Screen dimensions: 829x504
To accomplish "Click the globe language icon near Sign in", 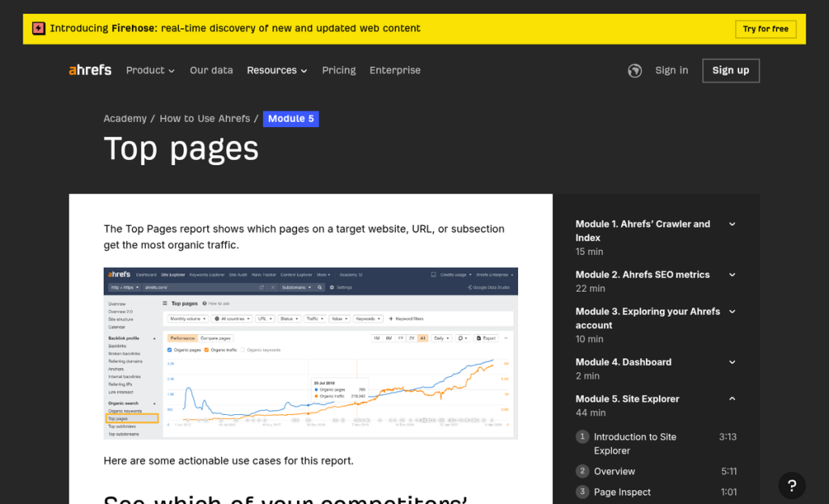I will coord(634,70).
